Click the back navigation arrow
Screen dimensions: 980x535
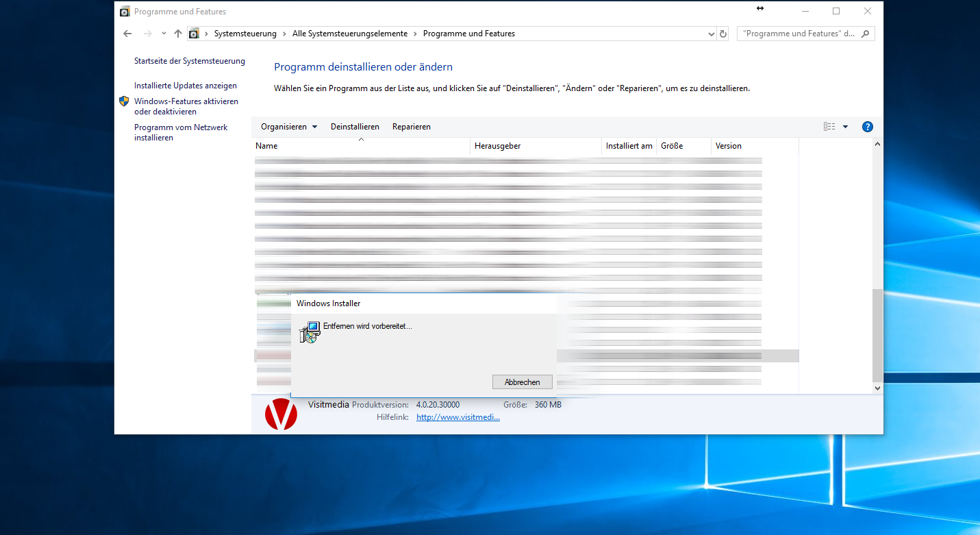[127, 34]
